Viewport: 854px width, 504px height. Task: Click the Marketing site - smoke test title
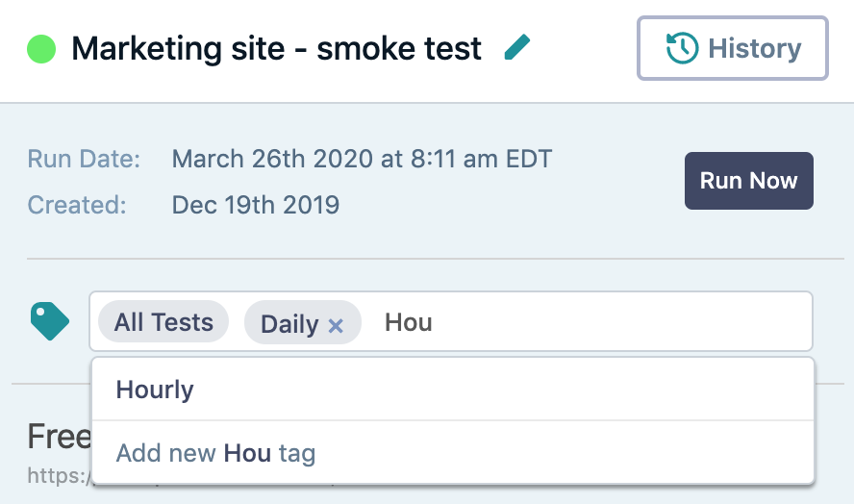coord(277,48)
